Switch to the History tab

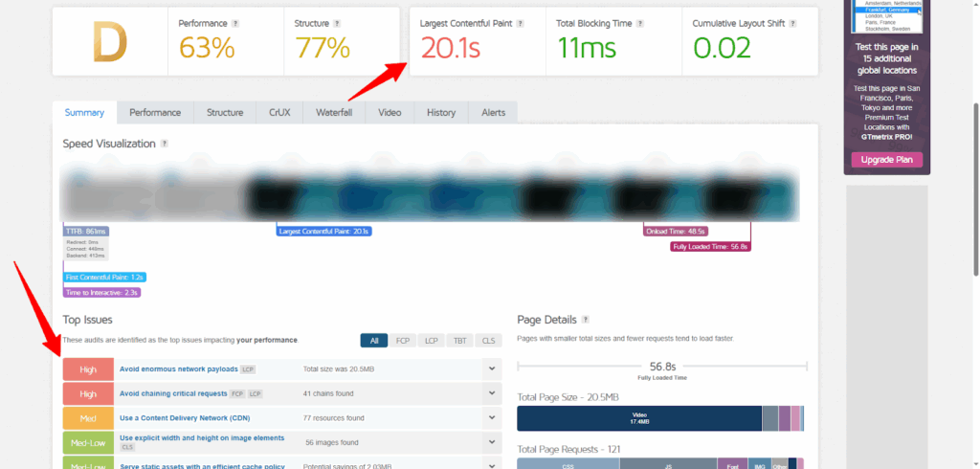point(441,113)
